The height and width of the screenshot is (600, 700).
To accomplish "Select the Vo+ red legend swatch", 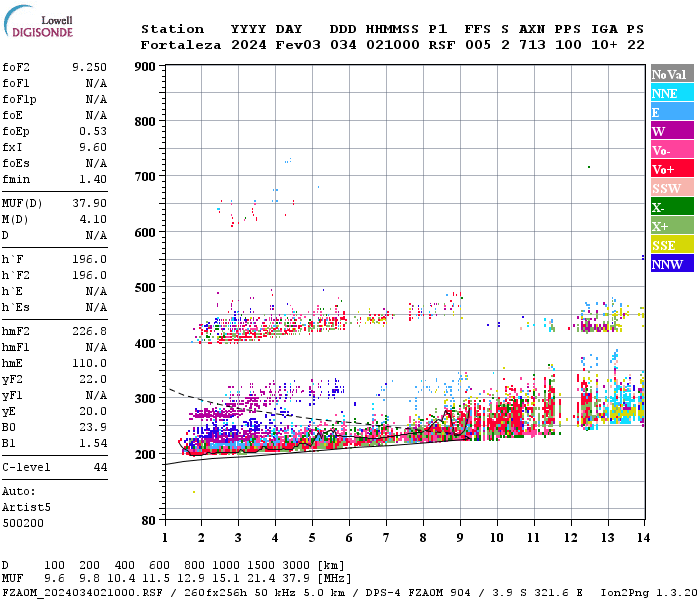I will (x=672, y=169).
